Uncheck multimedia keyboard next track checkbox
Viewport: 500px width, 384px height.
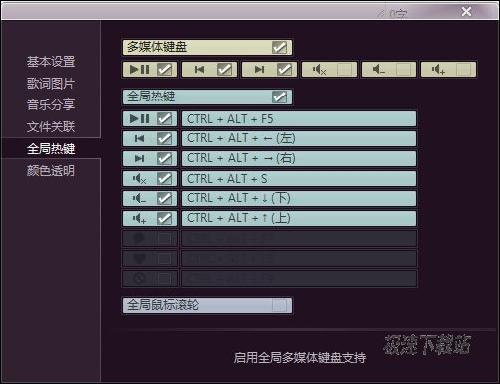tap(284, 70)
